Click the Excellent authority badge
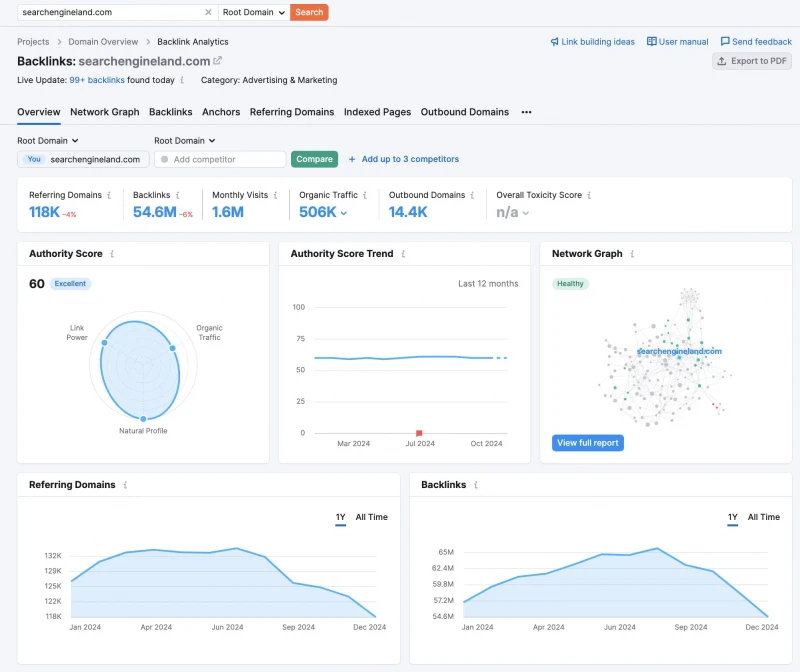 (70, 284)
